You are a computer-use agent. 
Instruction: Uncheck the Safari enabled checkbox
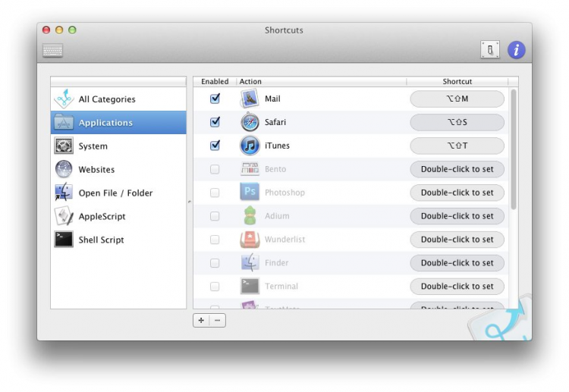tap(215, 122)
